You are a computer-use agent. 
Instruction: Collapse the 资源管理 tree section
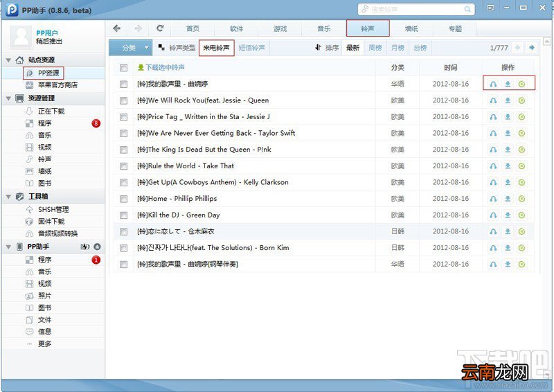(8, 98)
